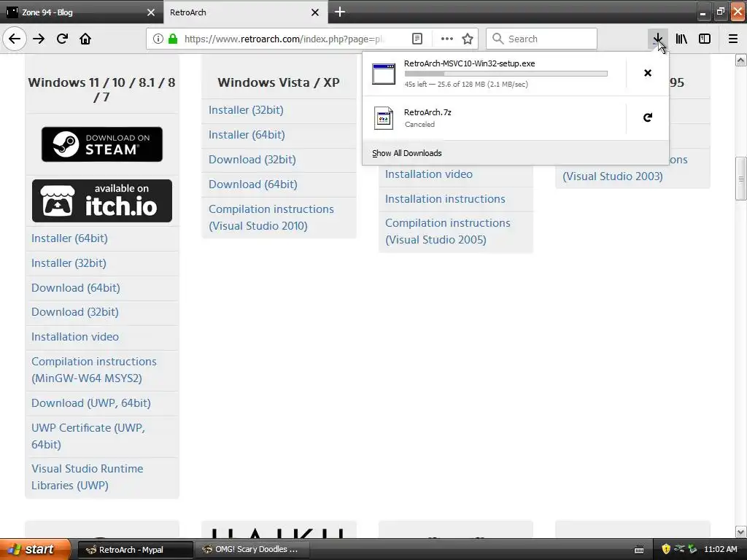The width and height of the screenshot is (747, 560).
Task: Click the green secure padlock icon
Action: [x=173, y=39]
